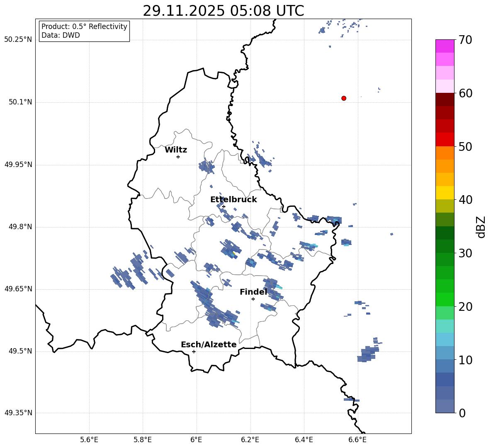Click the radar echo southeast of Wiltz
This screenshot has width=491, height=448.
tap(207, 166)
